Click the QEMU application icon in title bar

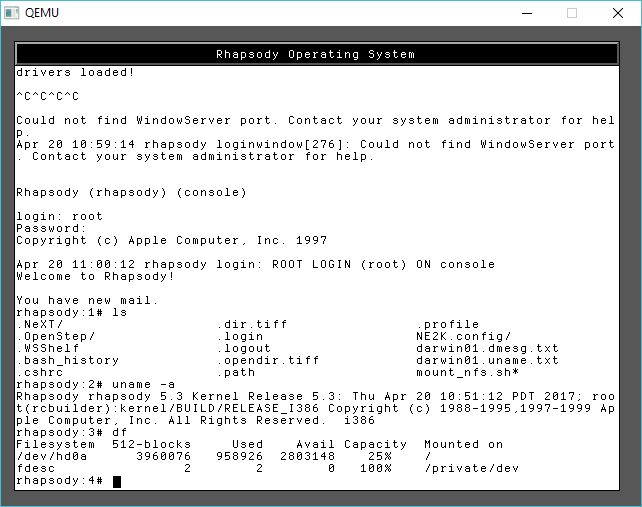pos(11,13)
